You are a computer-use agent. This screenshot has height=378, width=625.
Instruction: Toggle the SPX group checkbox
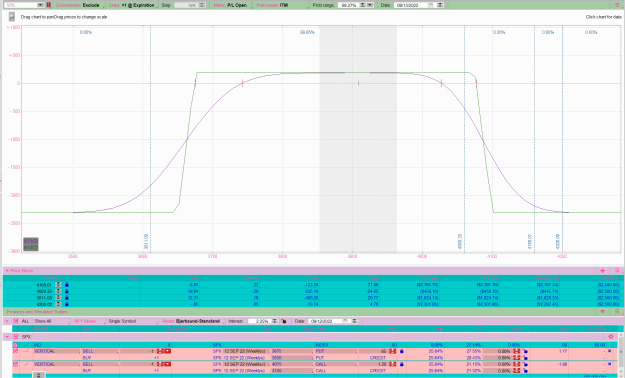pyautogui.click(x=16, y=337)
